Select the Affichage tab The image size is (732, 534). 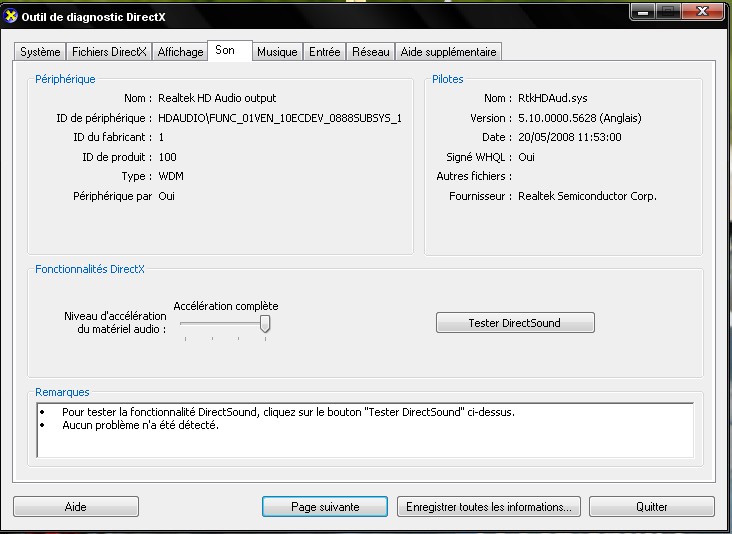coord(180,52)
